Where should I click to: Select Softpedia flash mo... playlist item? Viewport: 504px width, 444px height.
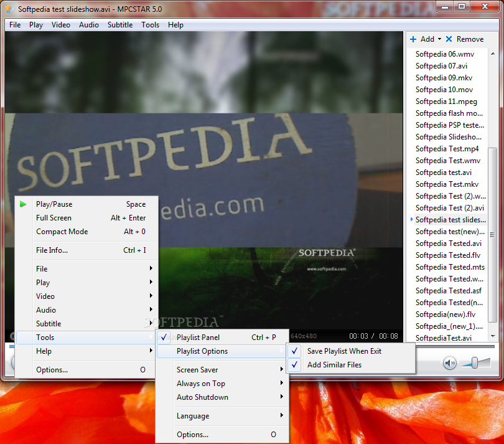[449, 113]
